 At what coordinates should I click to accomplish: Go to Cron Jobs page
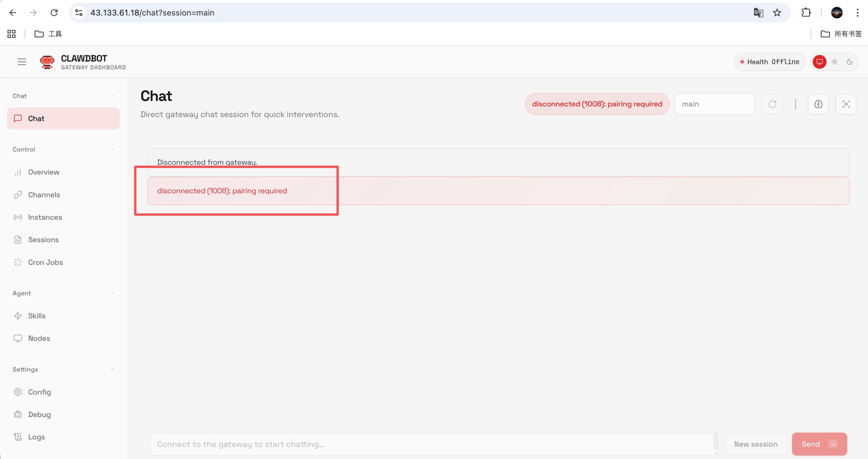(x=45, y=262)
